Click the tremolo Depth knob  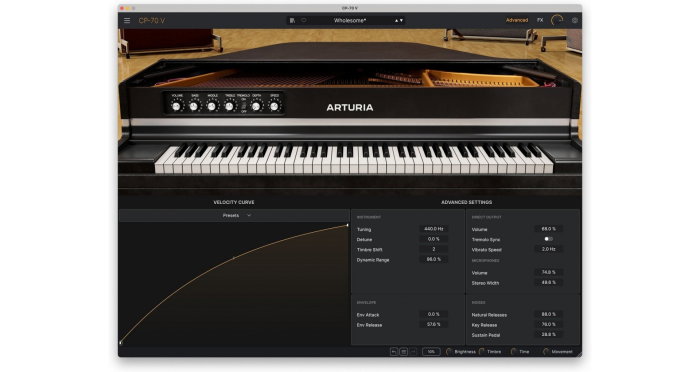pyautogui.click(x=256, y=106)
